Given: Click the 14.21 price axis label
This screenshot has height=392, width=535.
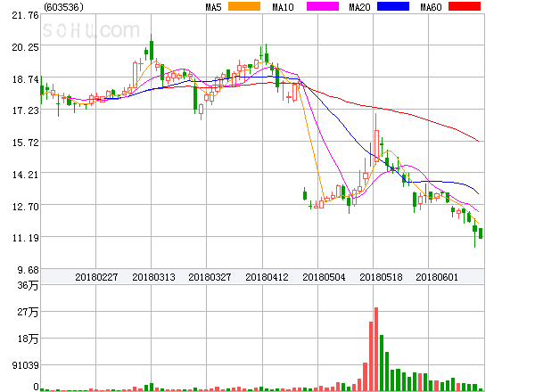Looking at the screenshot, I should [25, 175].
